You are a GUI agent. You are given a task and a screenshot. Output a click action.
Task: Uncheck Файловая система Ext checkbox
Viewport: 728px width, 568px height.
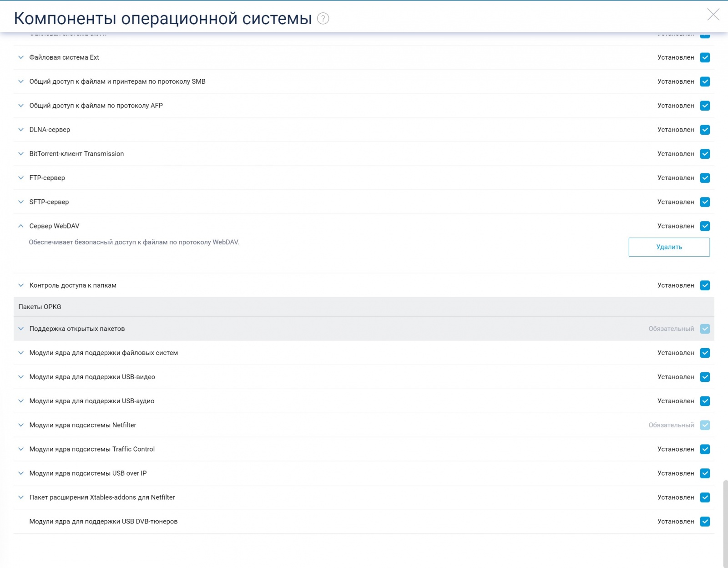click(705, 58)
